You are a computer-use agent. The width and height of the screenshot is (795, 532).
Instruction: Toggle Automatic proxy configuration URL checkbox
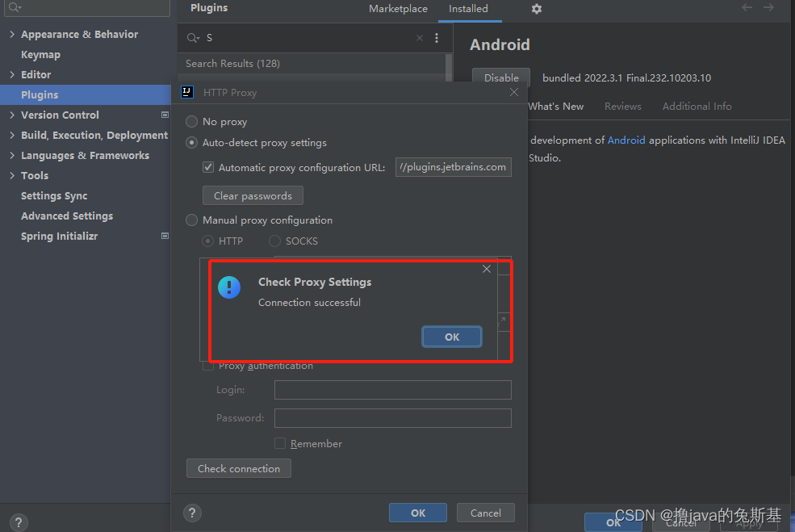pos(208,167)
